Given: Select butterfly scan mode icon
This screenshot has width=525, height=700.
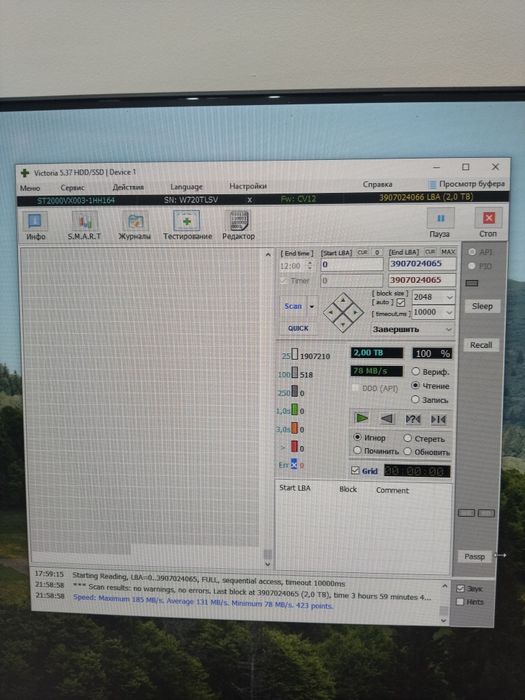Looking at the screenshot, I should [x=438, y=419].
